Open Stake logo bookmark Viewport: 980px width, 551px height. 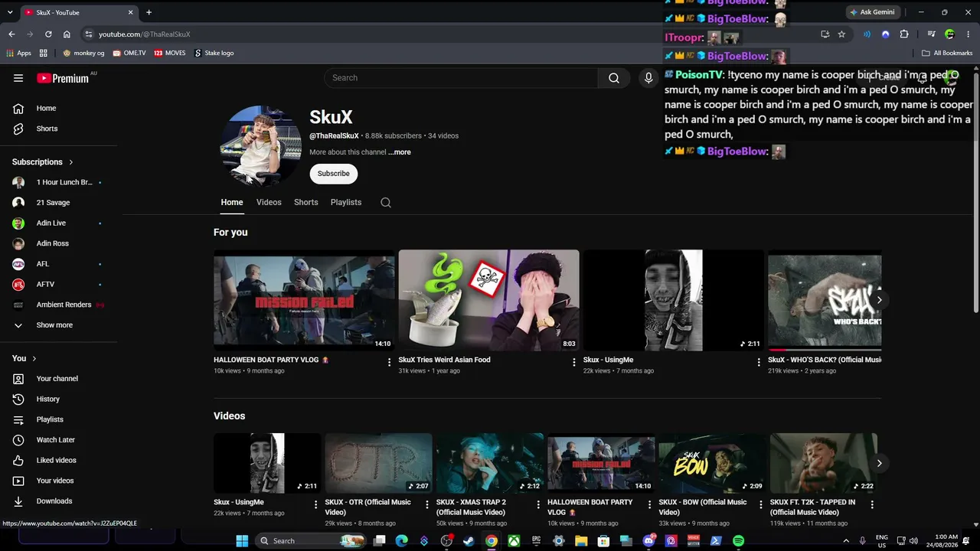click(214, 54)
